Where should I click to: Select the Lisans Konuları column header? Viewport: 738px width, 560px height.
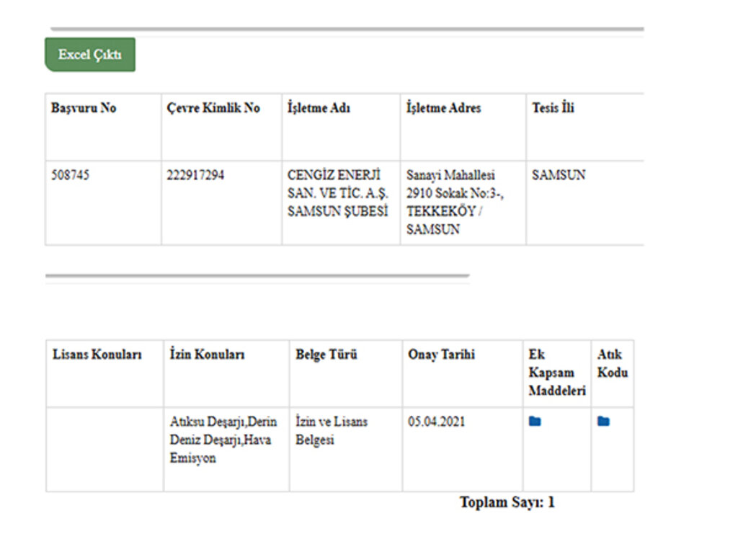pyautogui.click(x=105, y=373)
